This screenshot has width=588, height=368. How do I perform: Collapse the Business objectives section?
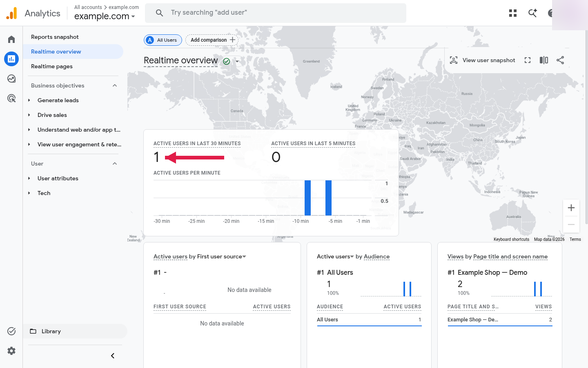pyautogui.click(x=115, y=85)
